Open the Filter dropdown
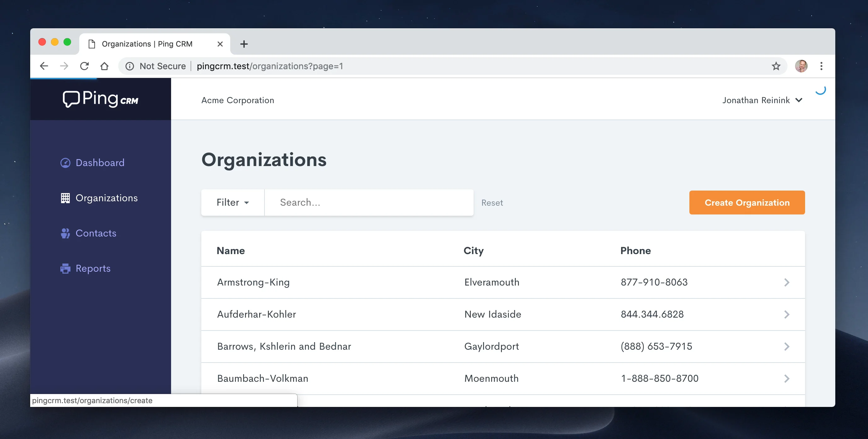Screen dimensions: 868x439 click(x=232, y=203)
